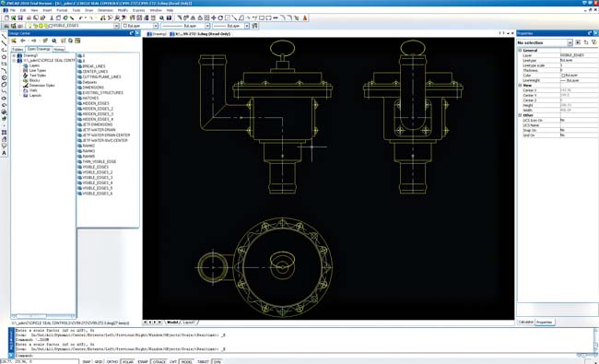Select the Line tool in left toolbar
The image size is (599, 364).
coord(4,36)
